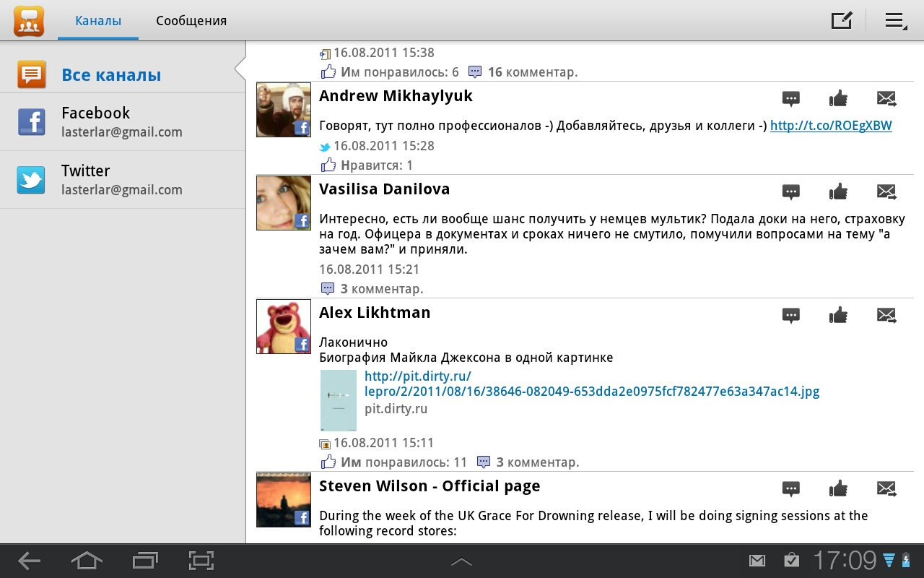Tap the screenshot capture button in system bar
This screenshot has width=924, height=578.
tap(201, 561)
